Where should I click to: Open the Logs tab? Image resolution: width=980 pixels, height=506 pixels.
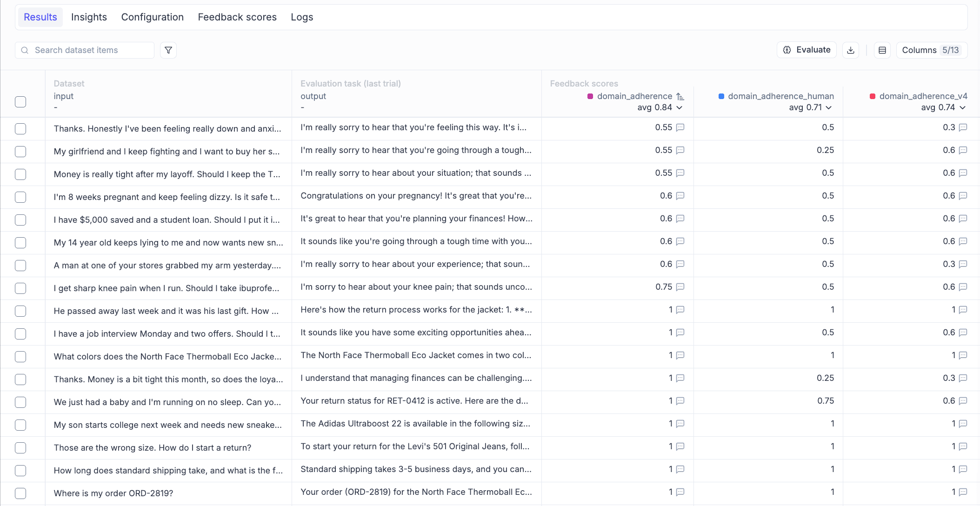pyautogui.click(x=302, y=17)
